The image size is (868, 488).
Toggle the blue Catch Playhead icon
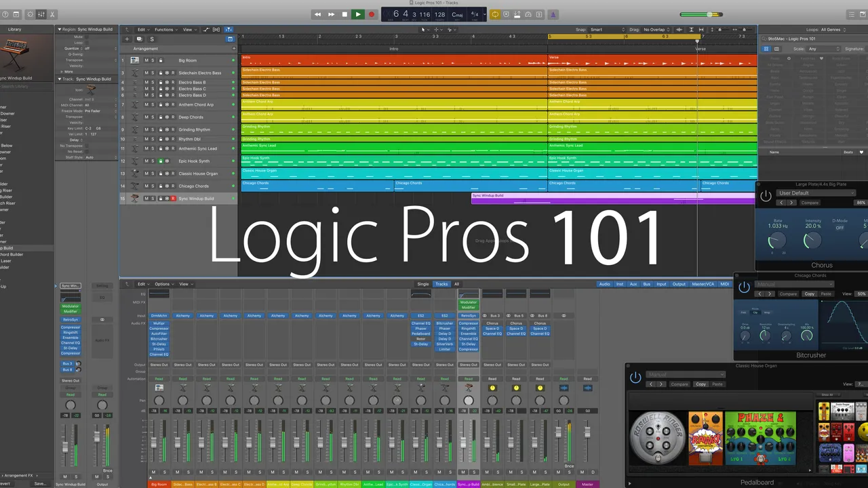229,30
